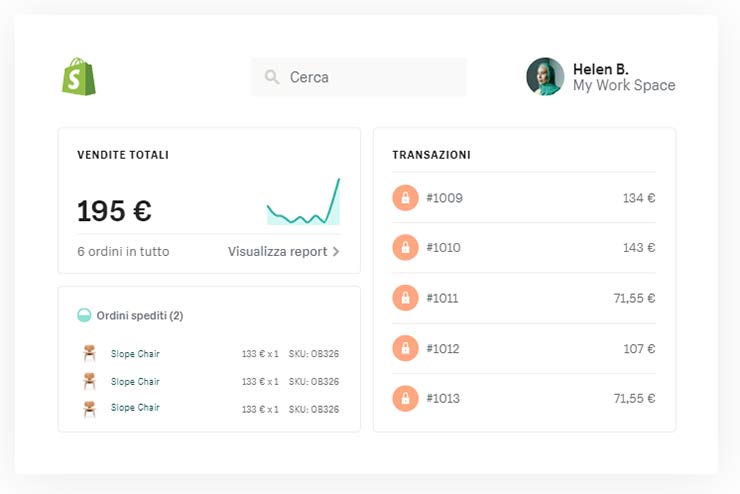
Task: Click lock icon for transaction #1013
Action: (x=405, y=399)
